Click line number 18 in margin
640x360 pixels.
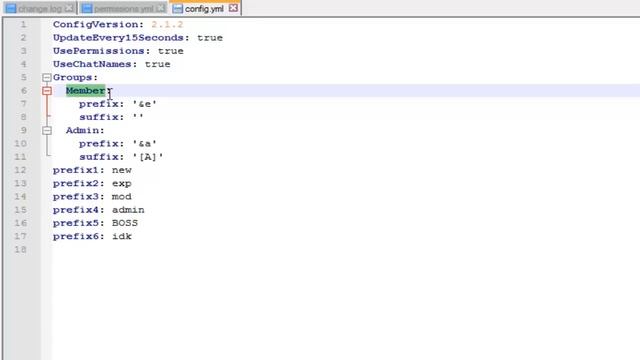(x=20, y=249)
